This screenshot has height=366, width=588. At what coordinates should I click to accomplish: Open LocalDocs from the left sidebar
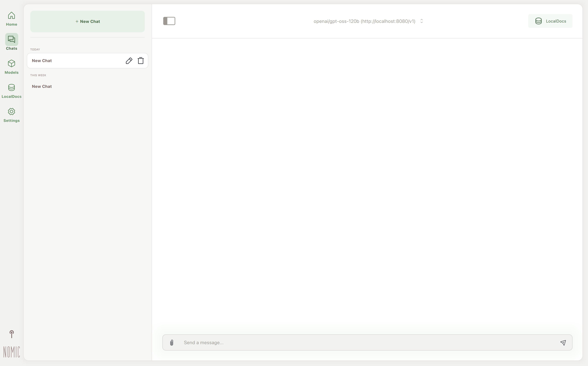pos(11,91)
